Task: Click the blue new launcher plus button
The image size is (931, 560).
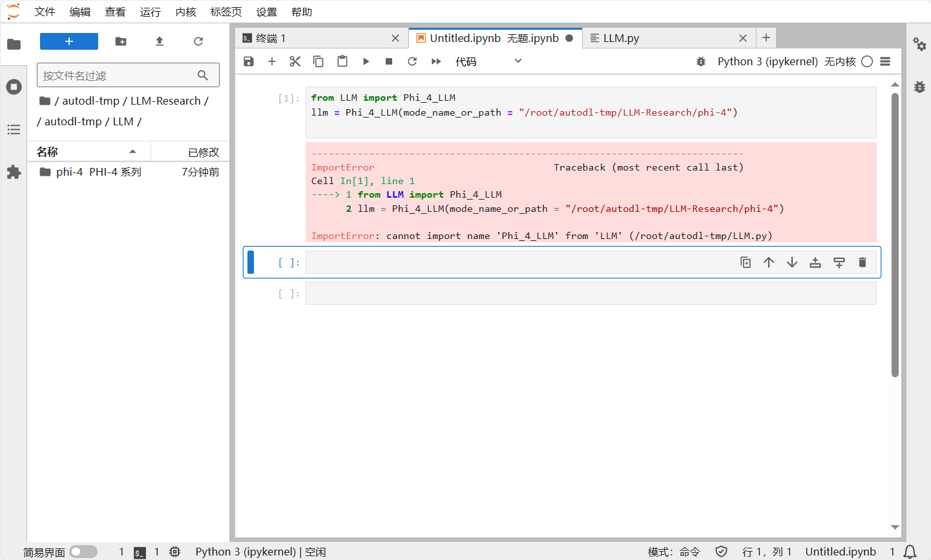Action: 69,41
